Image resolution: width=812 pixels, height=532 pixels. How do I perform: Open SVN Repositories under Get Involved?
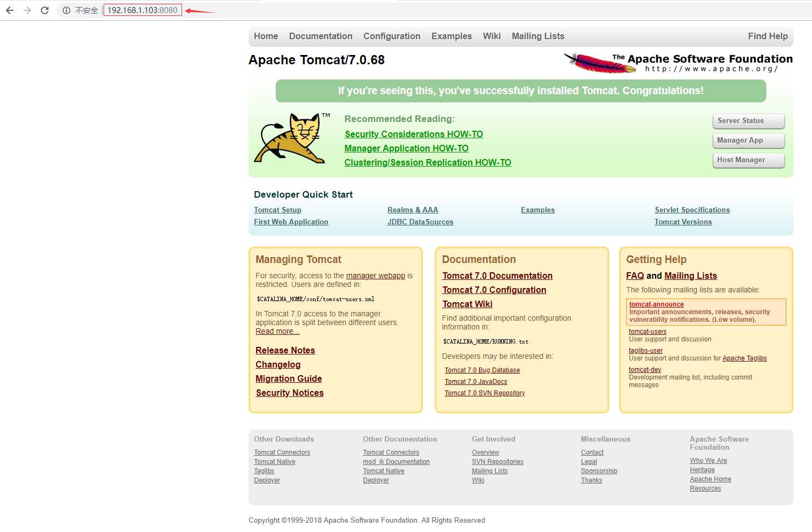pos(498,462)
